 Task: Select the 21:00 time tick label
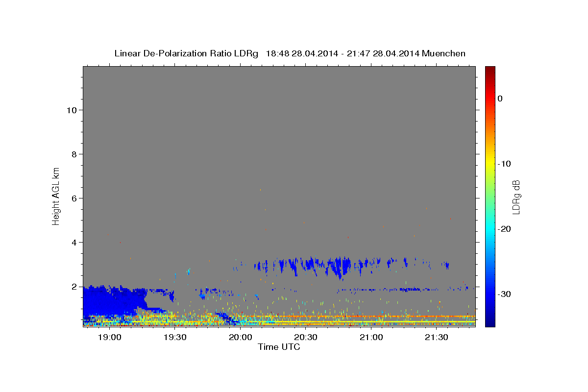[371, 337]
